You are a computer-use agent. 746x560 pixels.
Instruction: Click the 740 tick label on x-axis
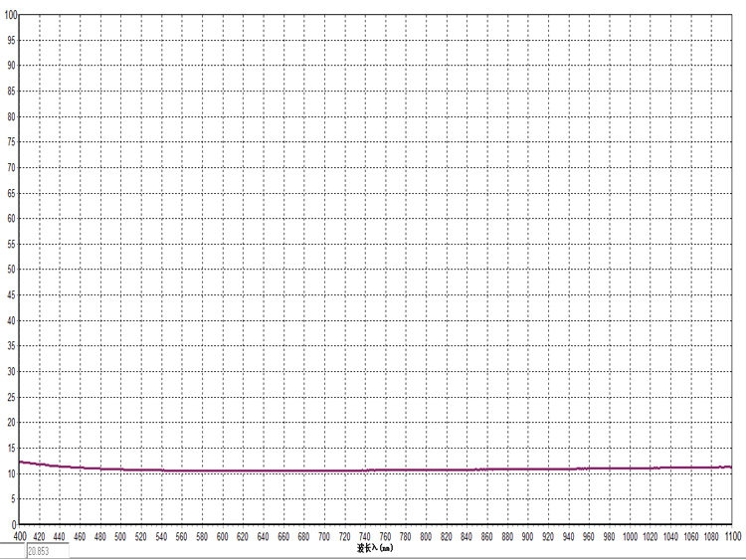[365, 536]
